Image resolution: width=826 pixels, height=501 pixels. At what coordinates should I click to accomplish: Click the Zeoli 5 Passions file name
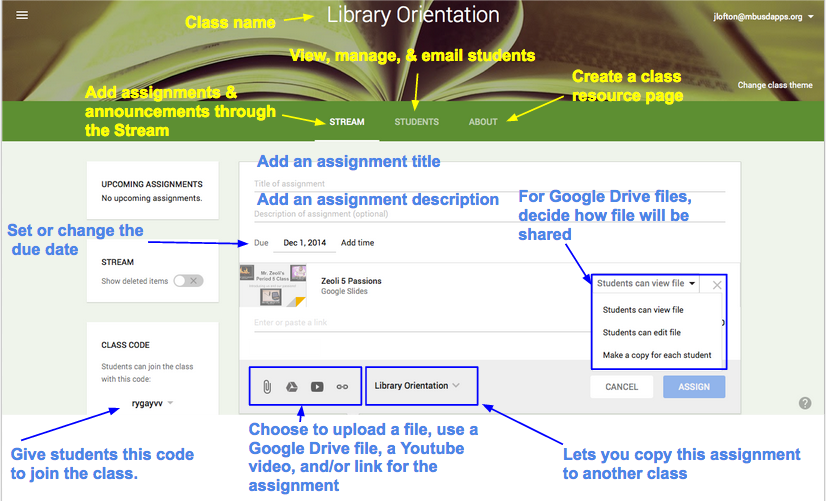(351, 281)
